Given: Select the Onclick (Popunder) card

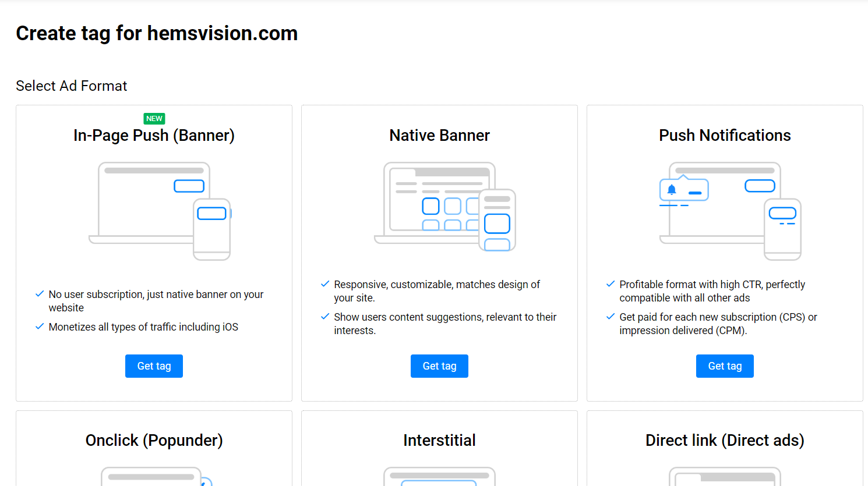Looking at the screenshot, I should (x=154, y=441).
